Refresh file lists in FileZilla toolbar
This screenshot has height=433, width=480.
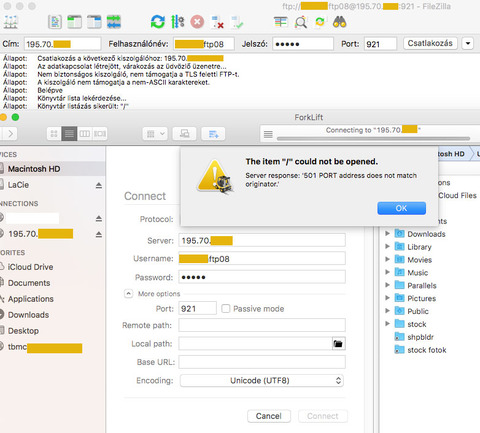158,22
